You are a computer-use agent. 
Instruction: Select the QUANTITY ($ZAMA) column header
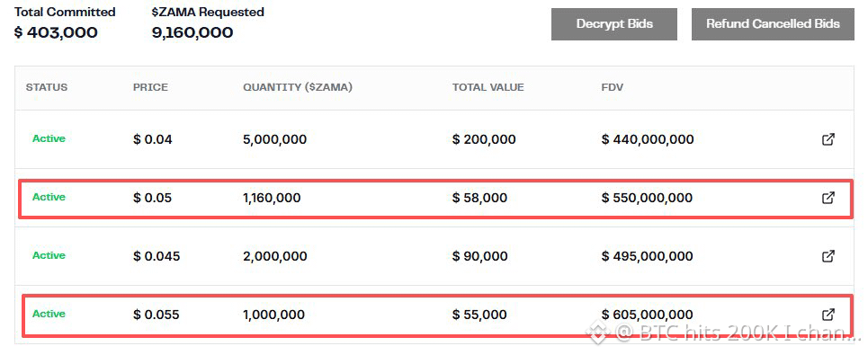(298, 87)
